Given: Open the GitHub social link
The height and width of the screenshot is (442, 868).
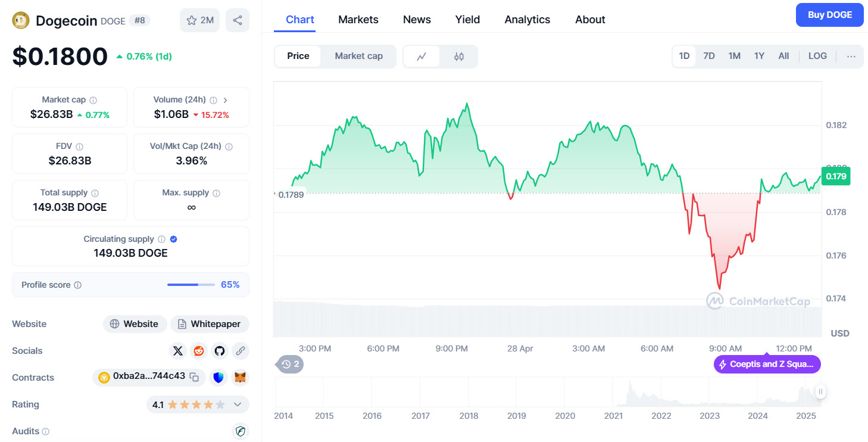Looking at the screenshot, I should [x=220, y=351].
